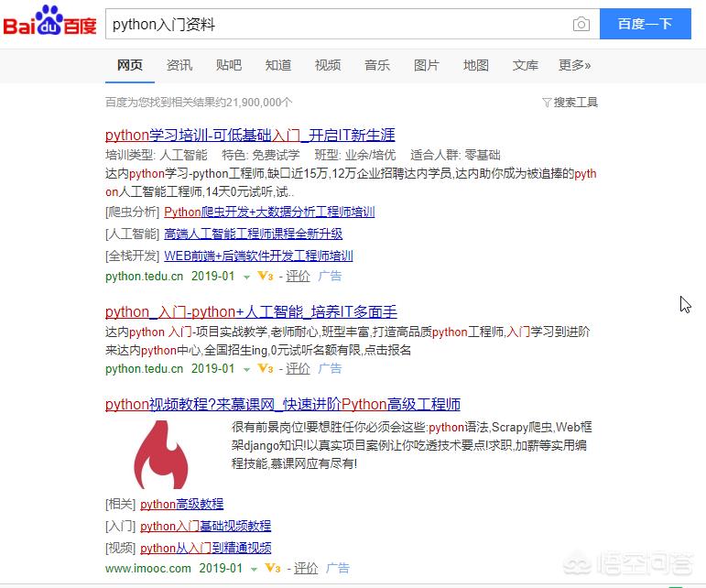Open the 文库 tab

point(526,65)
